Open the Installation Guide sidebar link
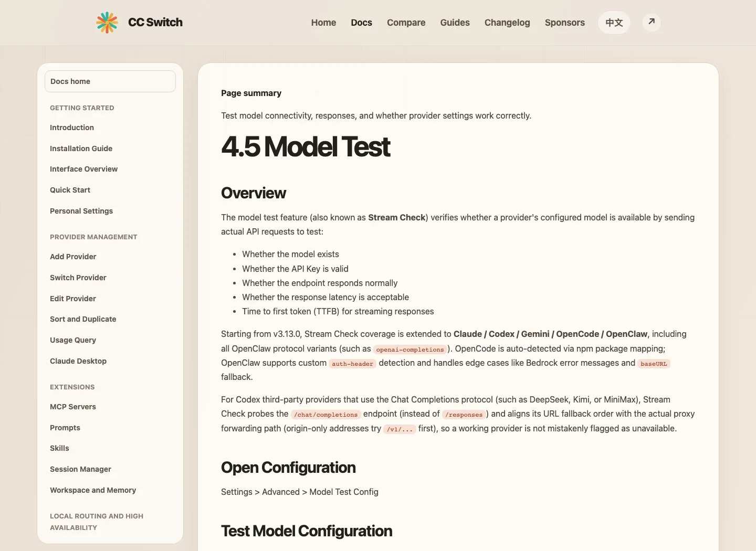Viewport: 756px width, 551px height. coord(81,149)
